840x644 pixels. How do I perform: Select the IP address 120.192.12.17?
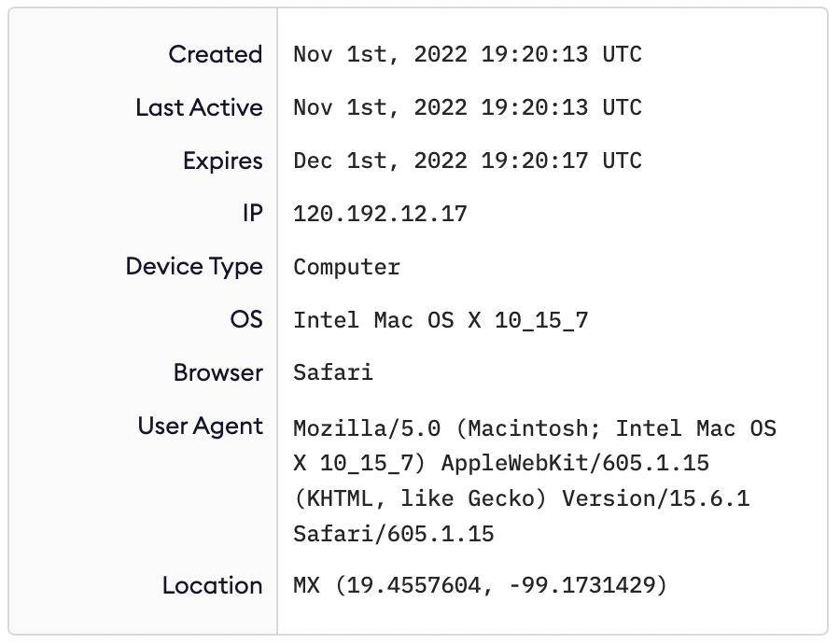(380, 214)
